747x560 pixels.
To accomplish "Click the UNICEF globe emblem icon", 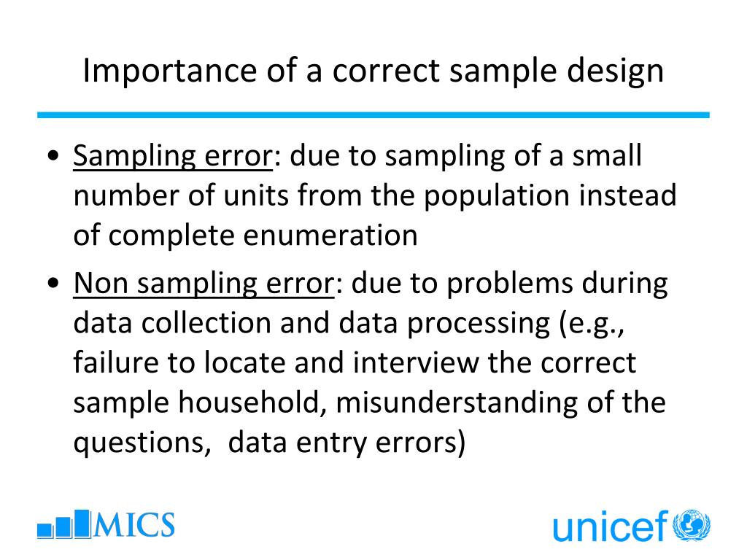I will 692,525.
